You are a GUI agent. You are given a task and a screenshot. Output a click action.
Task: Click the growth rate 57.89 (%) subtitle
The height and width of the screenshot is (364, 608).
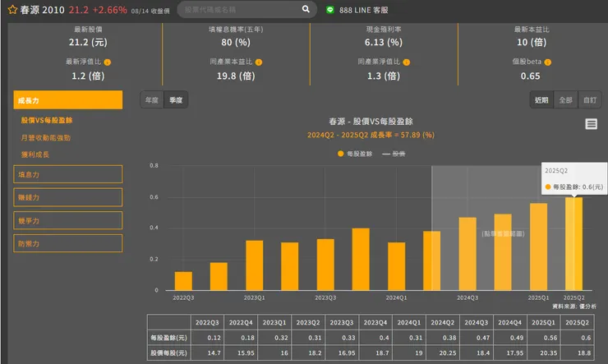coord(371,135)
